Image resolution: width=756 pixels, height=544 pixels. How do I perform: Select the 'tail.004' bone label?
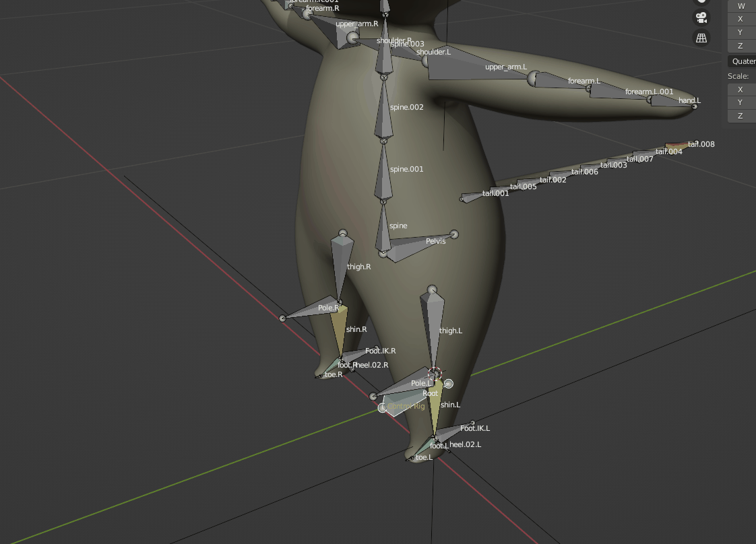pos(668,151)
